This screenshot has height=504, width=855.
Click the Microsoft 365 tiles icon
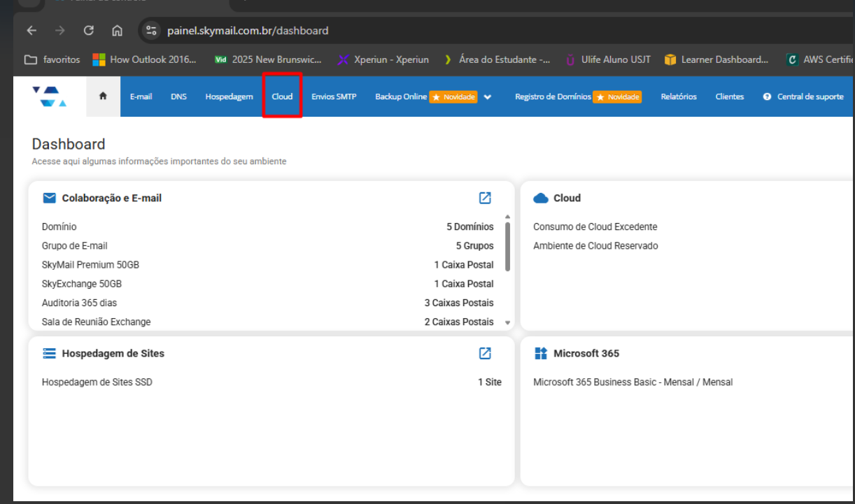point(540,353)
